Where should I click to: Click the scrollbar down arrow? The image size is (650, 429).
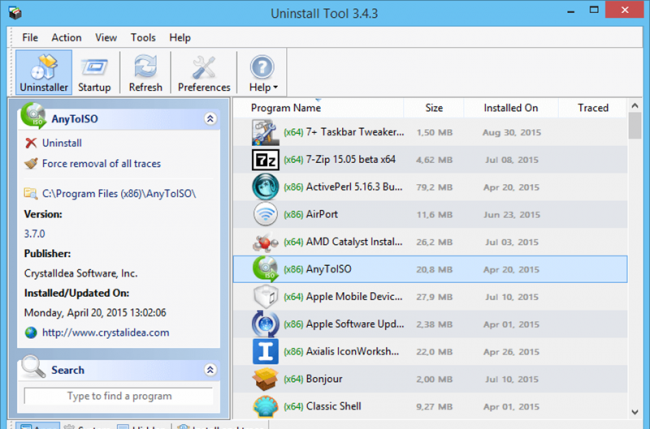coord(635,412)
